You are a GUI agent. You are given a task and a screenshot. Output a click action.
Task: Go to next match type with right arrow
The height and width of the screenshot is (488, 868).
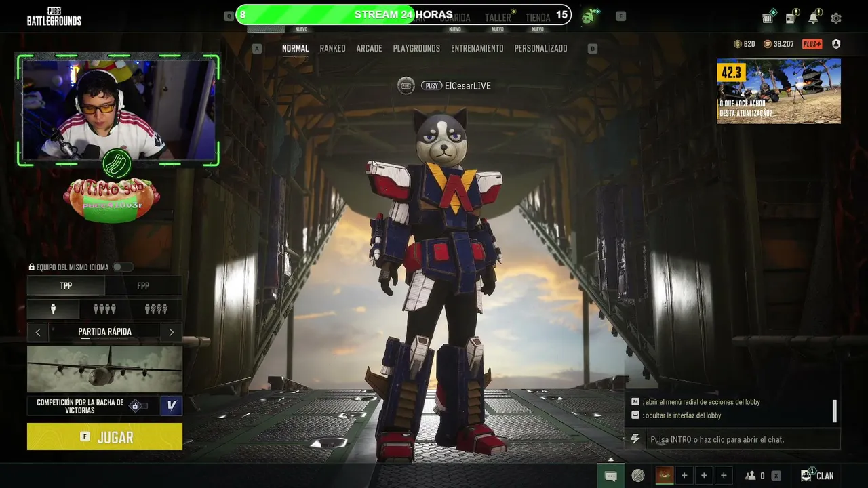pos(171,332)
